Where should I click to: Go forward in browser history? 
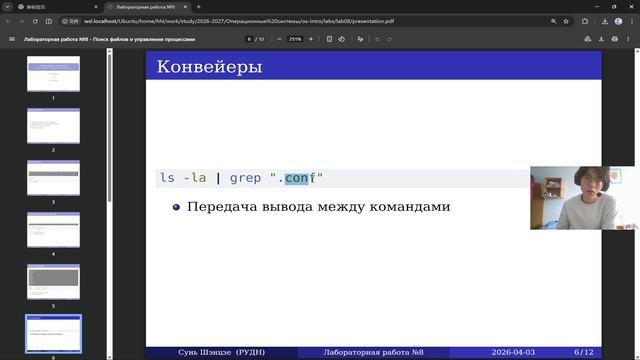tap(21, 21)
